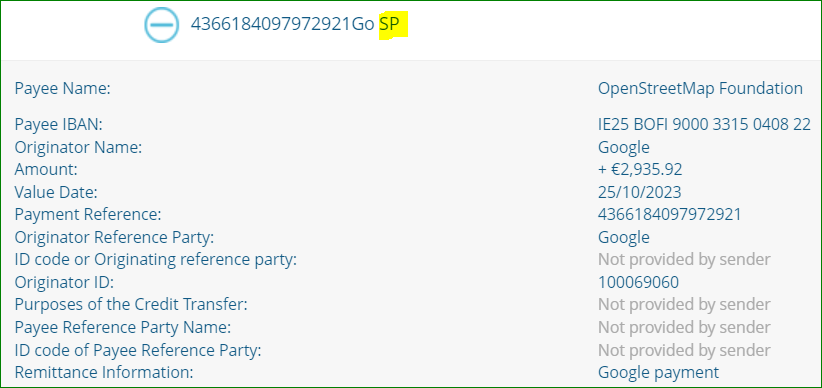Click the Payee IBAN label
822x388 pixels.
click(58, 125)
